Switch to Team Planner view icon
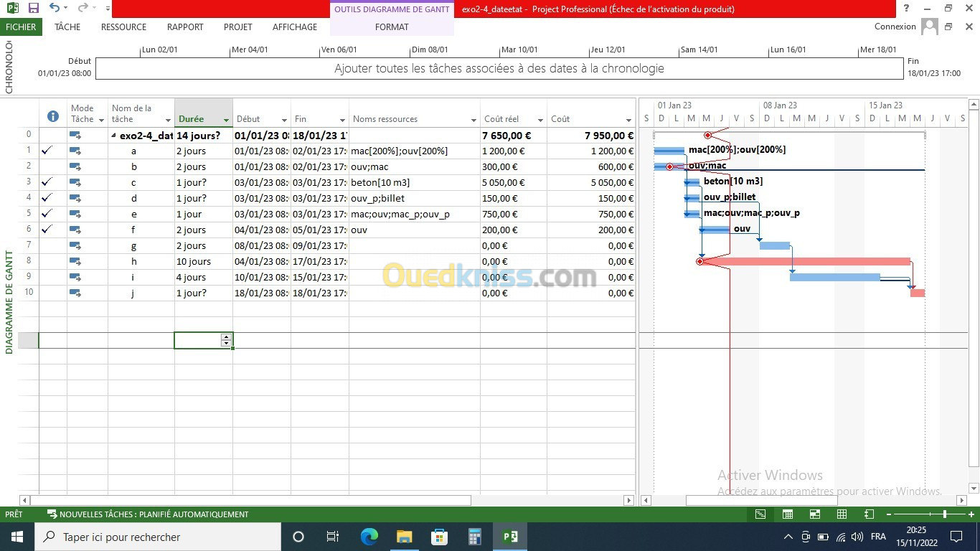Image resolution: width=980 pixels, height=551 pixels. (x=815, y=514)
